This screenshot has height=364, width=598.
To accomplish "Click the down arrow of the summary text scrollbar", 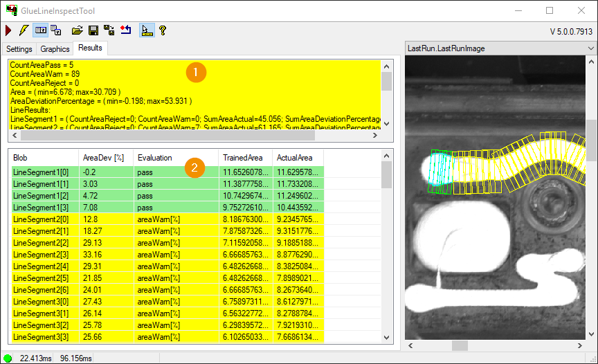I will click(386, 123).
